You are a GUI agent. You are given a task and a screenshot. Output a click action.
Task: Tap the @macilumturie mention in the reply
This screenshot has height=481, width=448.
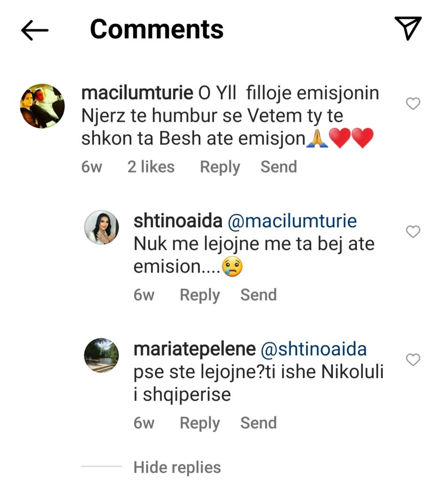[292, 221]
